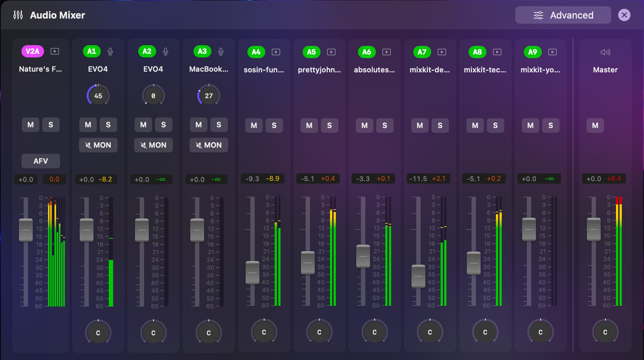Viewport: 644px width, 360px height.
Task: Click the A7 media play icon
Action: click(x=442, y=52)
